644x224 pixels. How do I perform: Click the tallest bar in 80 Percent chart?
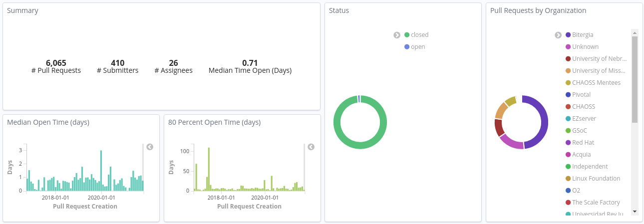209,169
